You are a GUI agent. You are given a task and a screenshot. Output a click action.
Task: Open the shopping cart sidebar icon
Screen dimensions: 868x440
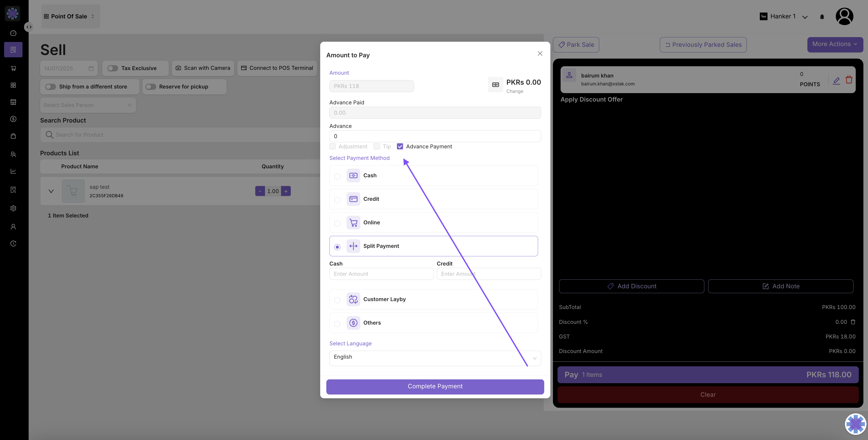[x=13, y=69]
